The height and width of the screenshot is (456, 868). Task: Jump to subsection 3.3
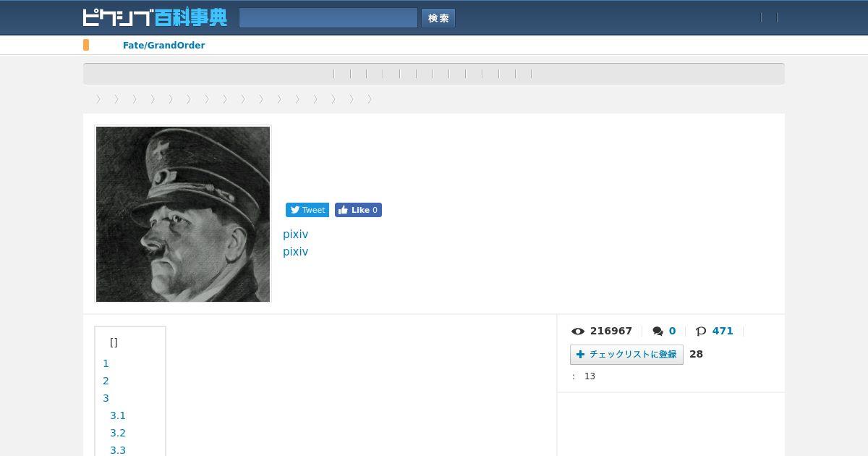pyautogui.click(x=118, y=450)
